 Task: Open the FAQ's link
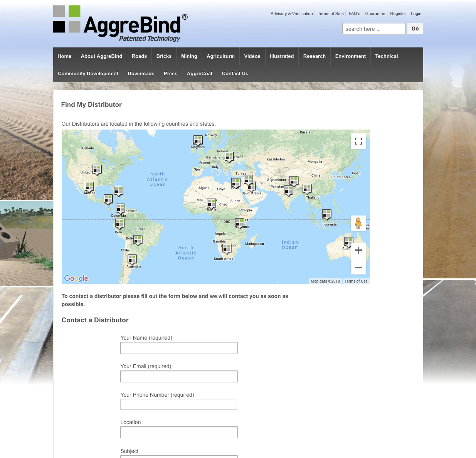pos(354,13)
